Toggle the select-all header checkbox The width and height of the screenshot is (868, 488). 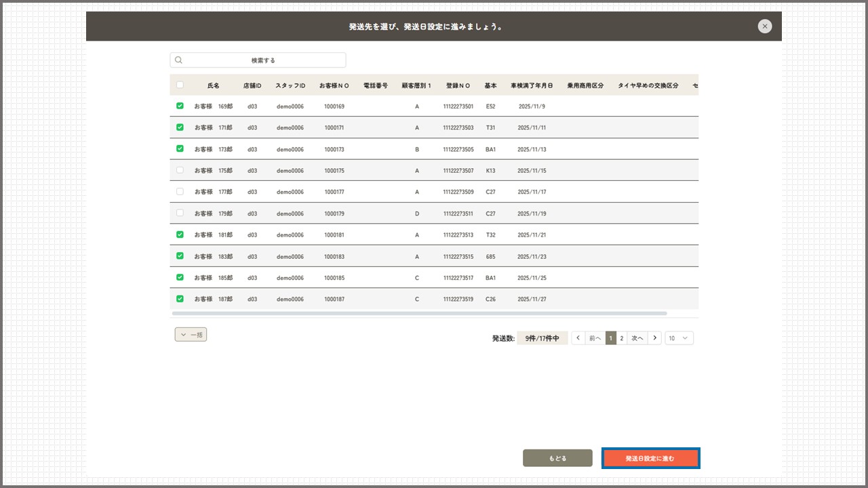(180, 85)
